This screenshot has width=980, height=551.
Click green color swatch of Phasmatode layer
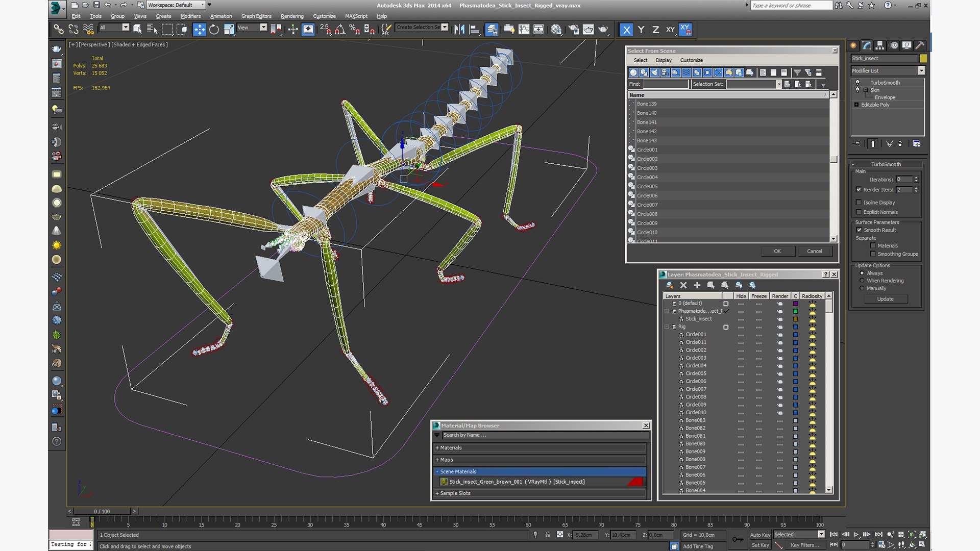click(795, 311)
